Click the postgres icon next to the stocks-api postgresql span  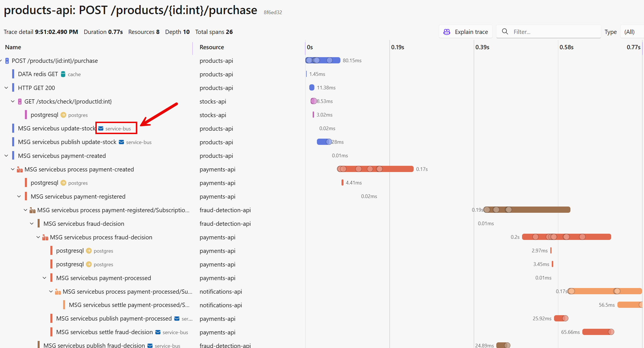[64, 115]
